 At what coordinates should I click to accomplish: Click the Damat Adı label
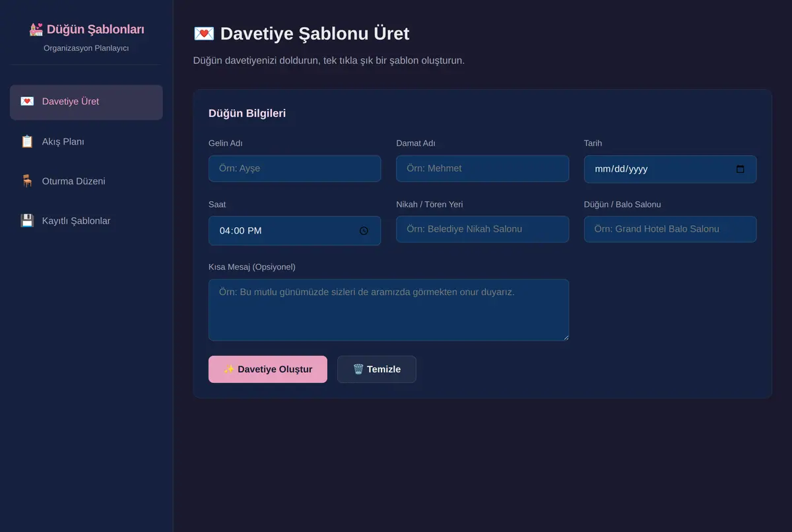pos(416,143)
